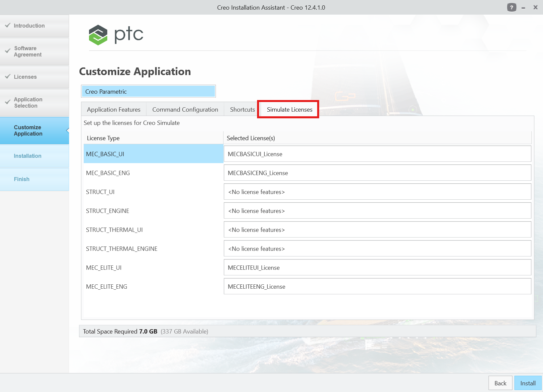The image size is (543, 392).
Task: Switch to the Shortcuts tab
Action: coord(242,109)
